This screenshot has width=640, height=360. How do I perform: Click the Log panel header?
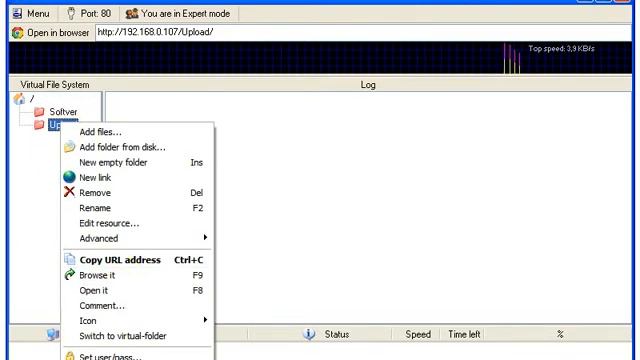[368, 85]
